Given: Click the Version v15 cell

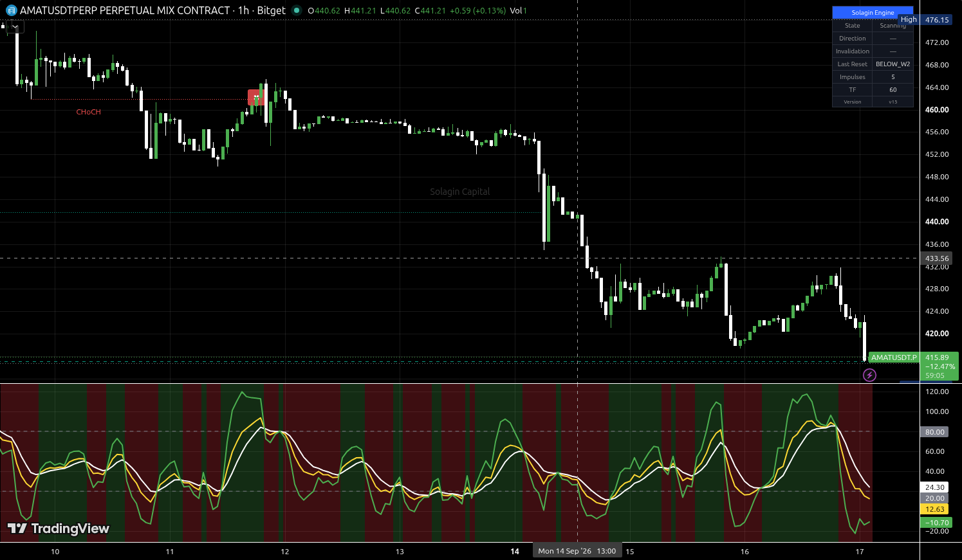Looking at the screenshot, I should coord(893,102).
